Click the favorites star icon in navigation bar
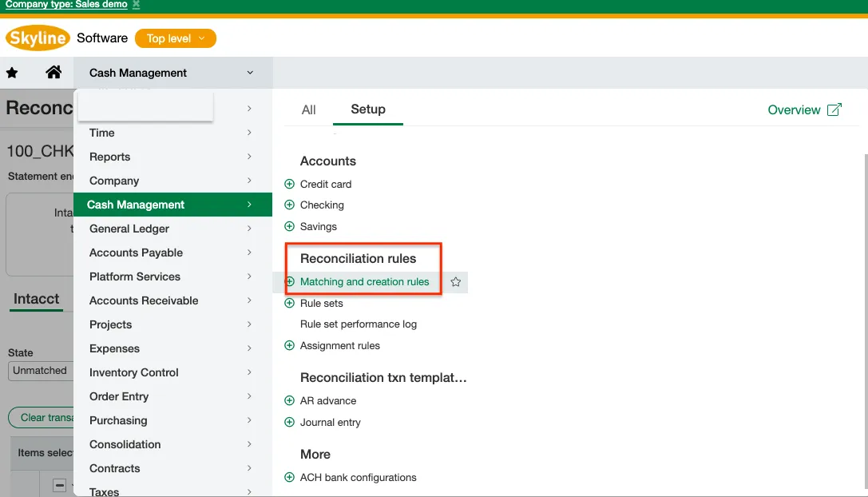868x497 pixels. [x=12, y=73]
